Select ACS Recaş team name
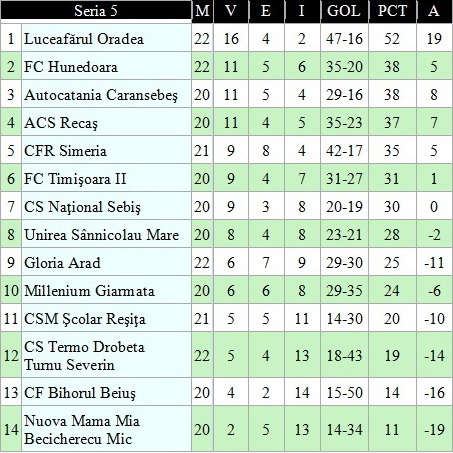The image size is (453, 453). (x=61, y=123)
